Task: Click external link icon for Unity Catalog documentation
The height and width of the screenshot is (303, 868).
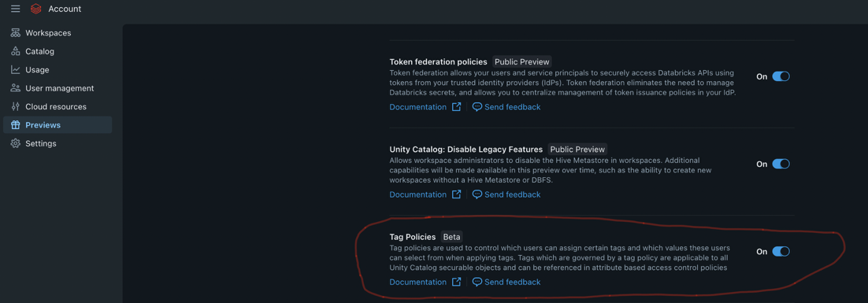Action: point(456,194)
